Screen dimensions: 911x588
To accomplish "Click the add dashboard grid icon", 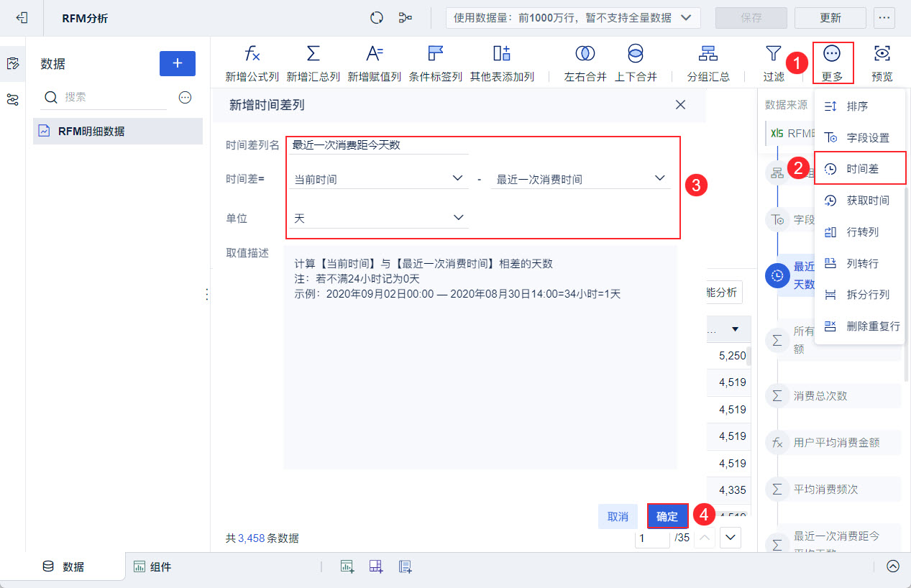I will pos(376,566).
